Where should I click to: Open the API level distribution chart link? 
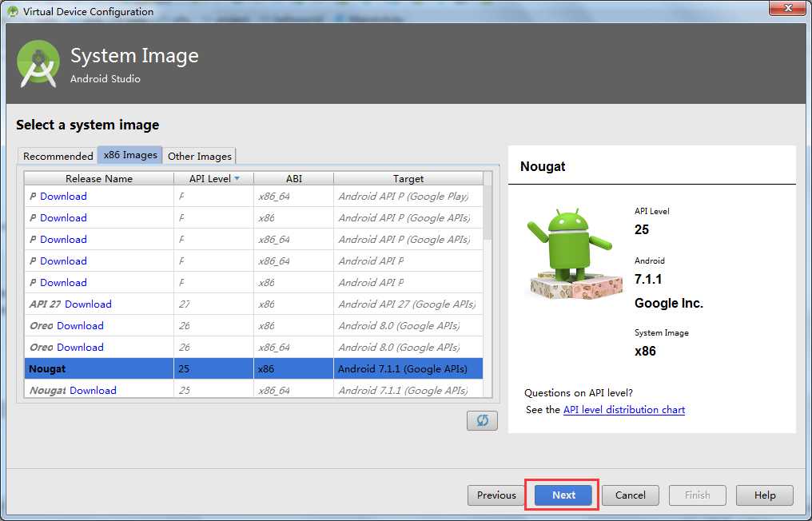tap(624, 410)
